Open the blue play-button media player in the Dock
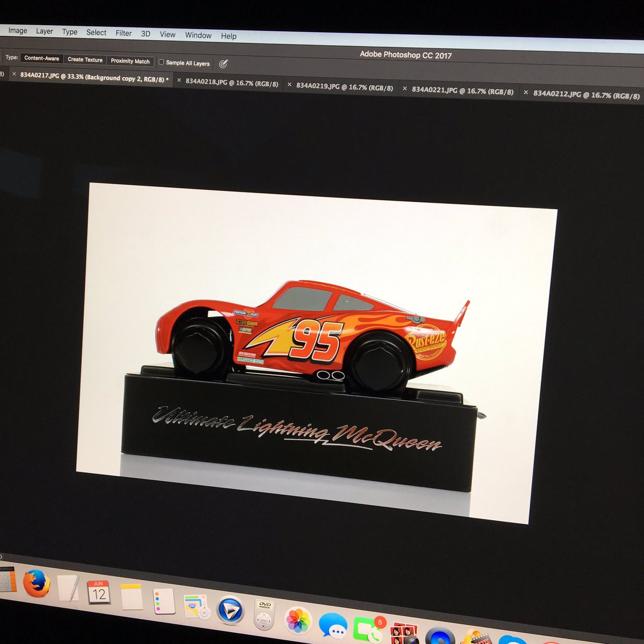Screen dimensions: 644x644 click(231, 611)
